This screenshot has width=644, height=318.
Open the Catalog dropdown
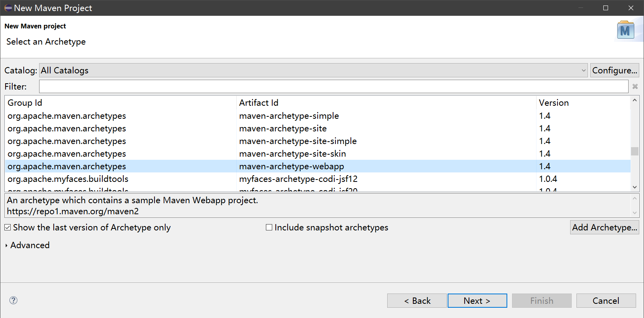coord(313,70)
